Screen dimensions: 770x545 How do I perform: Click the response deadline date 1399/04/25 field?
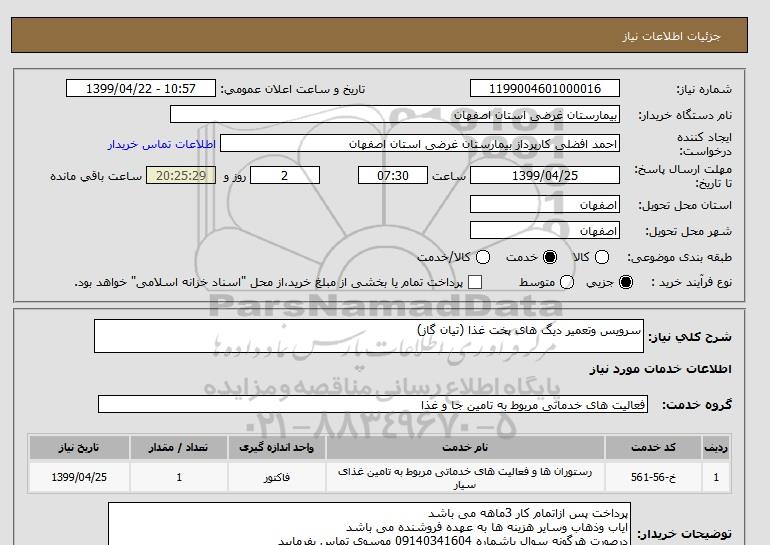[545, 175]
